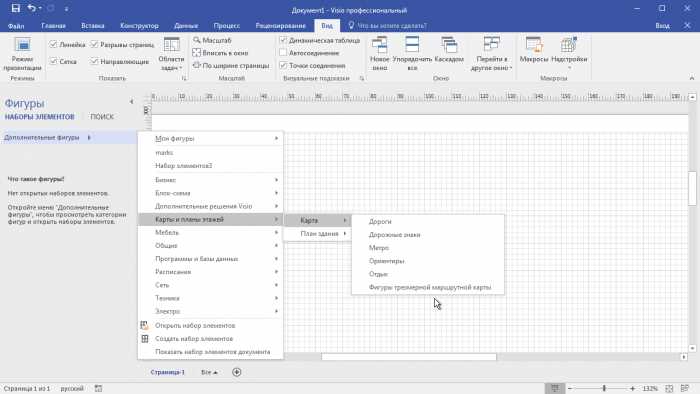This screenshot has height=394, width=700.
Task: Click the macro recording status bar icon
Action: [x=98, y=389]
